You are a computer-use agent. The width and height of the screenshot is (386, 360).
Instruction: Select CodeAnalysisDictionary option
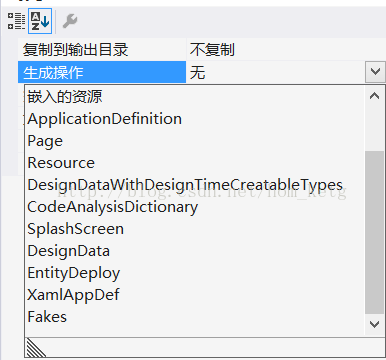tap(195, 207)
